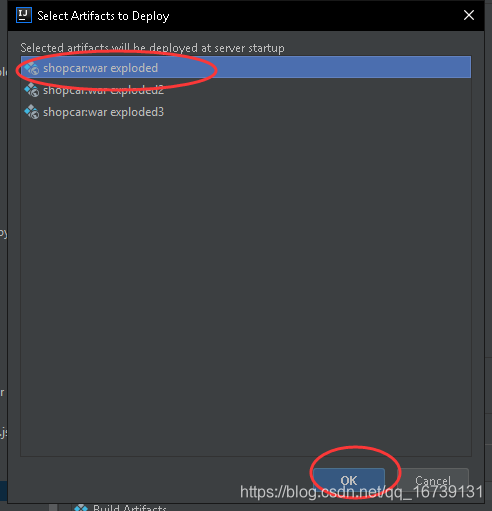Screen dimensions: 492x511
Task: Close the Select Artifacts to Deploy dialog
Action: [x=469, y=15]
